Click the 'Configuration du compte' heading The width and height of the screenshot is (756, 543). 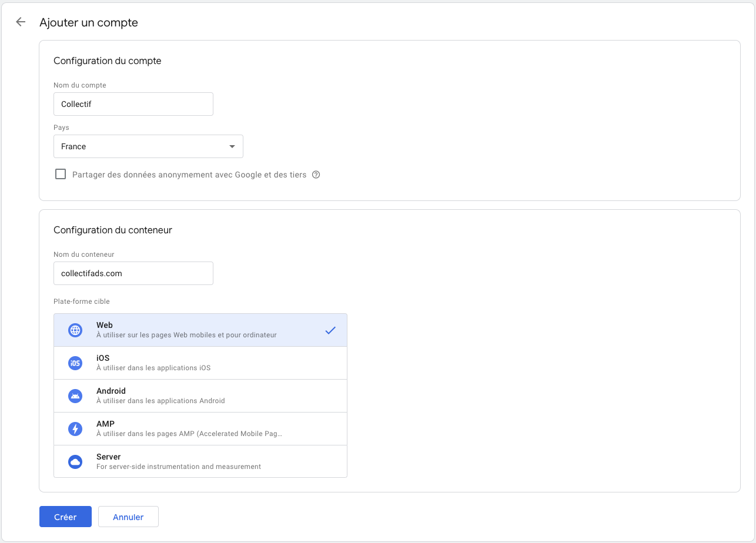coord(108,61)
